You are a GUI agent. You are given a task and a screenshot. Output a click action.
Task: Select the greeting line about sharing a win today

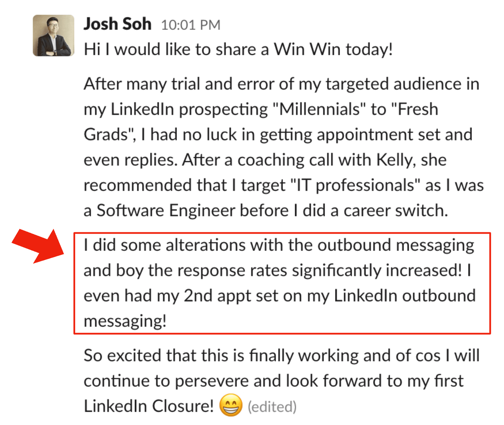(x=238, y=49)
